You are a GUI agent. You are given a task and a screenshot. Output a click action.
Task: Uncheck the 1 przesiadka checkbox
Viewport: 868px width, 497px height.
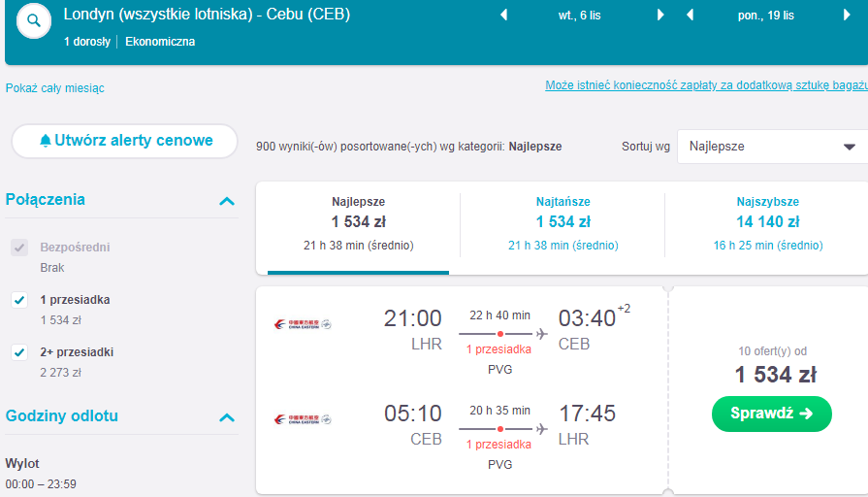pyautogui.click(x=19, y=300)
